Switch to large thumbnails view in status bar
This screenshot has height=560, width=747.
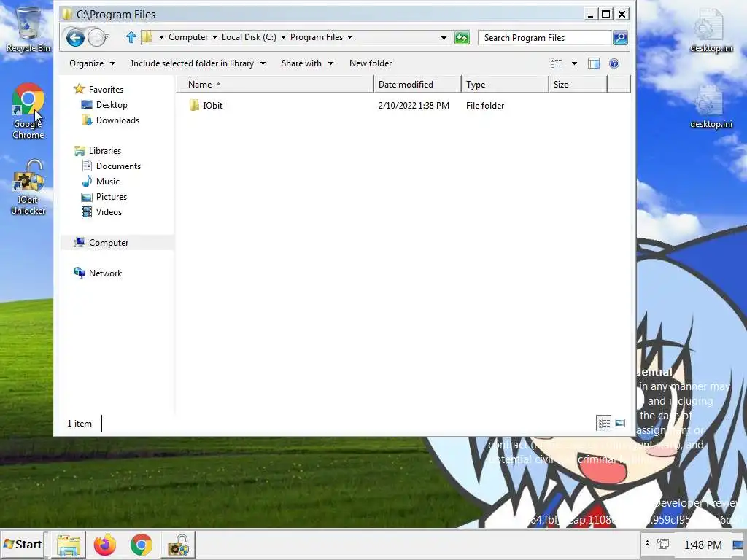click(x=620, y=423)
